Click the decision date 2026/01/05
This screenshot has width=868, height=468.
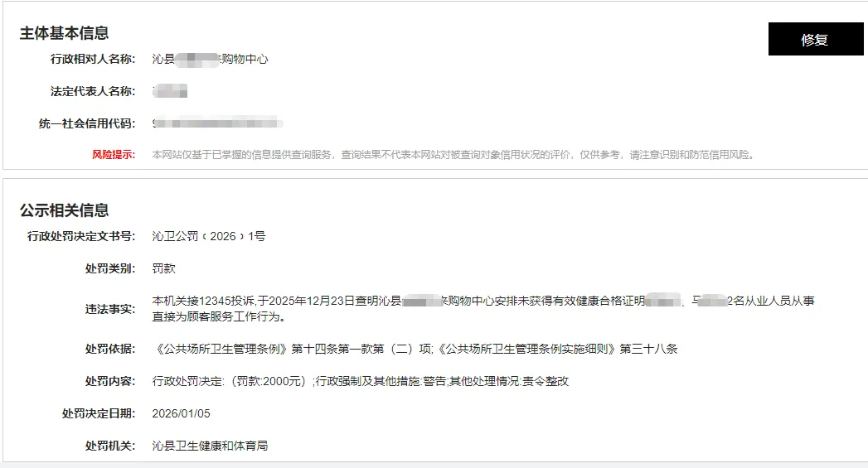181,413
